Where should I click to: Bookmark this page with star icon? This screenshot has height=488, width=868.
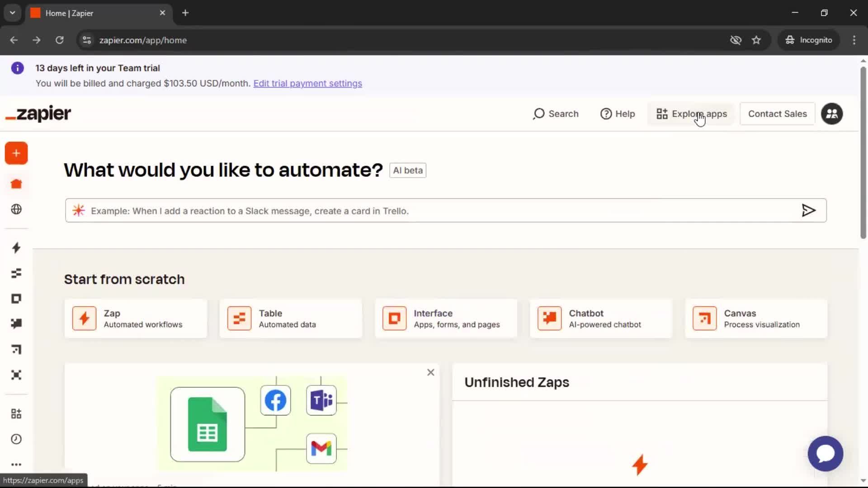click(x=756, y=40)
